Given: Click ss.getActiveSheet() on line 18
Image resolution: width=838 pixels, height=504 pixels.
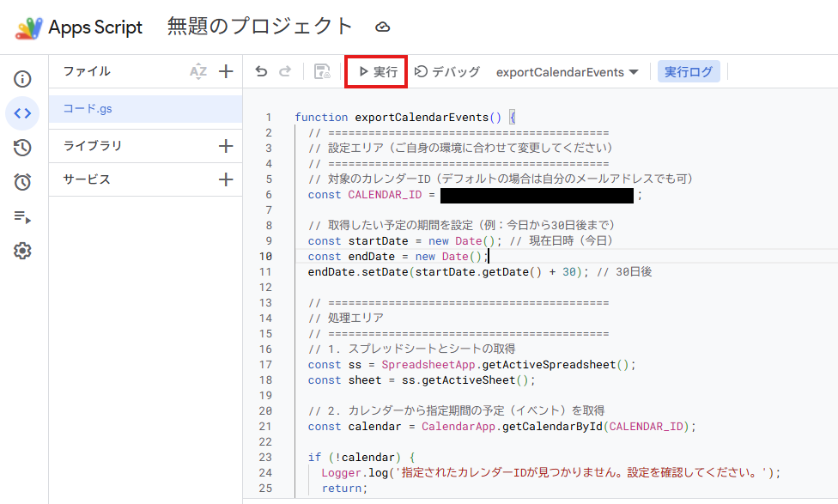Looking at the screenshot, I should tap(465, 380).
